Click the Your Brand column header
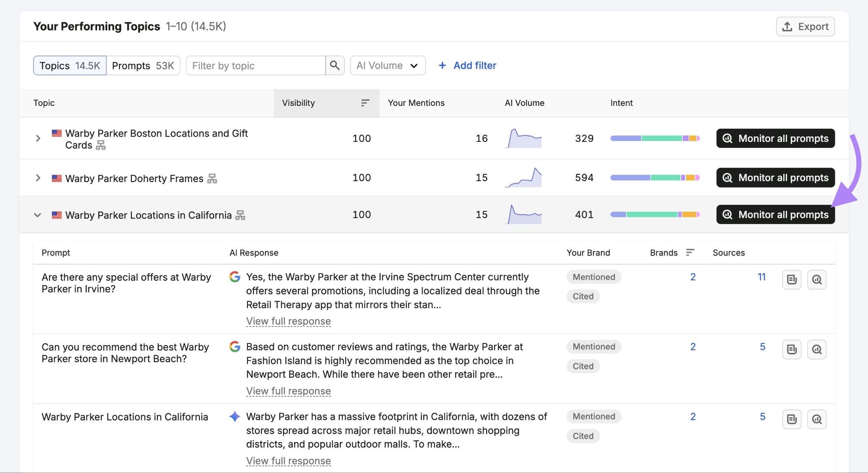This screenshot has height=473, width=868. pyautogui.click(x=588, y=253)
